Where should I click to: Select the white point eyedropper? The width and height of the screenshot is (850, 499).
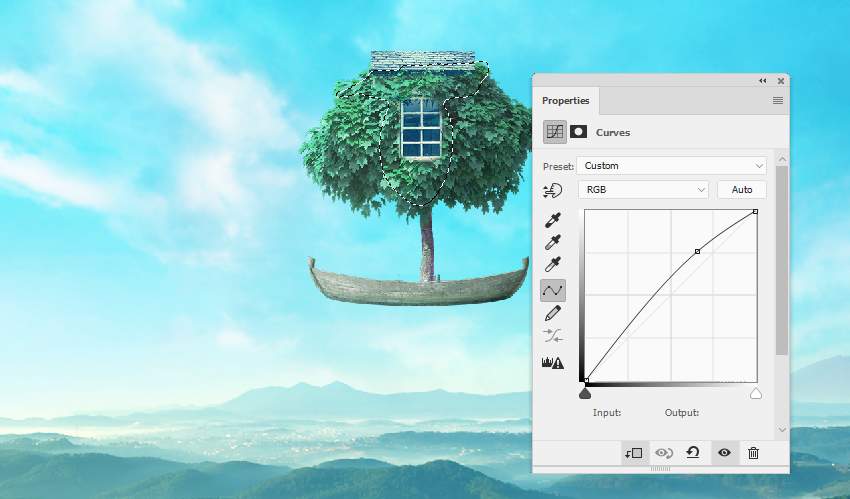tap(552, 264)
